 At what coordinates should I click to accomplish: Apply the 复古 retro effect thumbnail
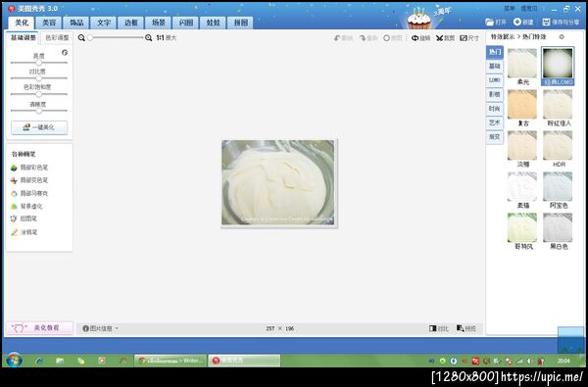click(x=522, y=104)
